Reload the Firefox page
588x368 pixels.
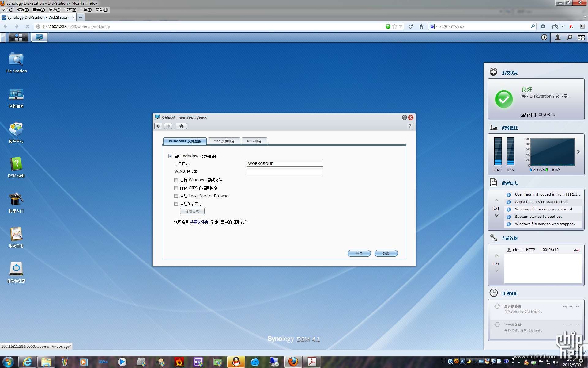(x=410, y=26)
